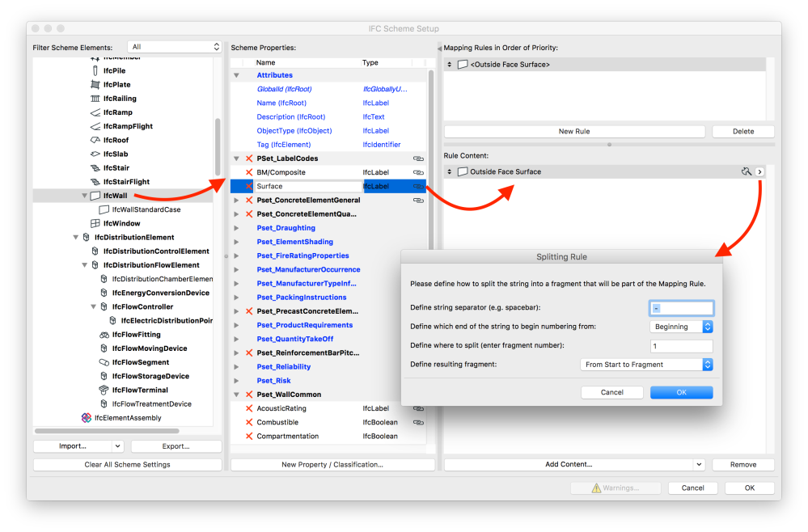Select the IfcStairFlight element icon
This screenshot has height=532, width=808.
[95, 182]
